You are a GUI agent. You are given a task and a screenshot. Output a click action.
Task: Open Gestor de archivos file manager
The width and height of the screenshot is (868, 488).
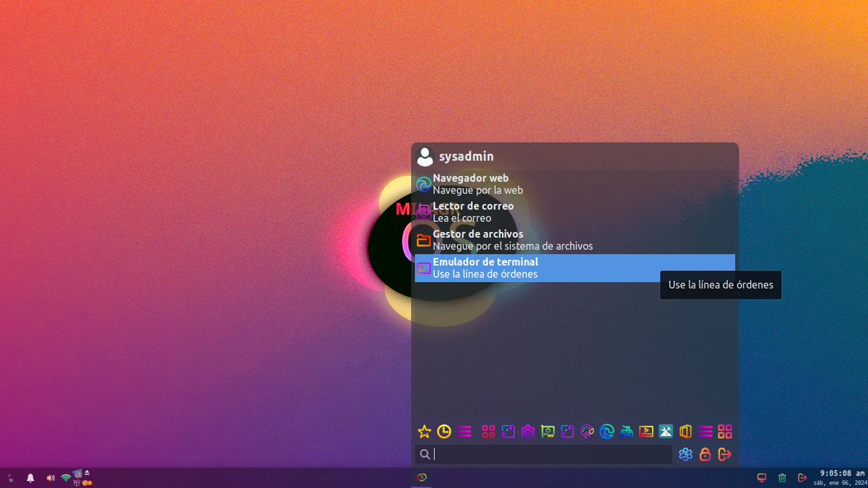575,240
